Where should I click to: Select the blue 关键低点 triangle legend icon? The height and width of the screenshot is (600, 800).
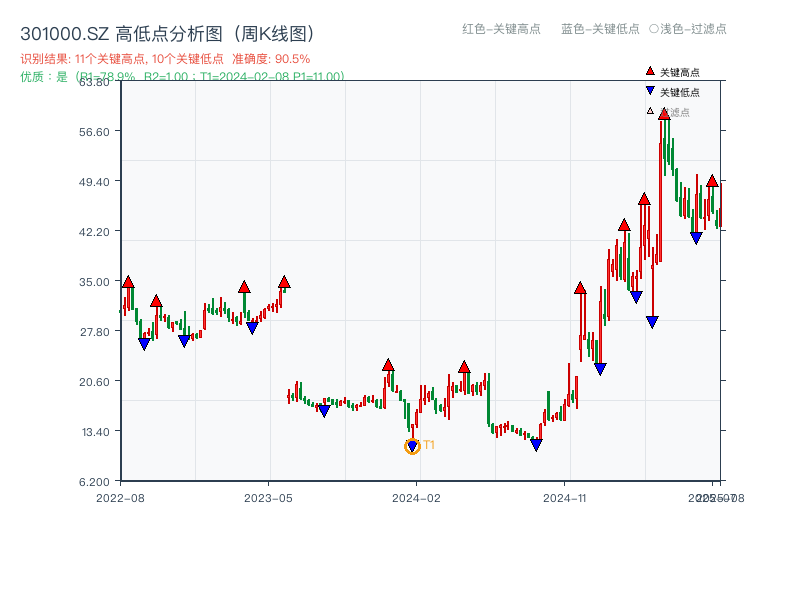(x=650, y=89)
